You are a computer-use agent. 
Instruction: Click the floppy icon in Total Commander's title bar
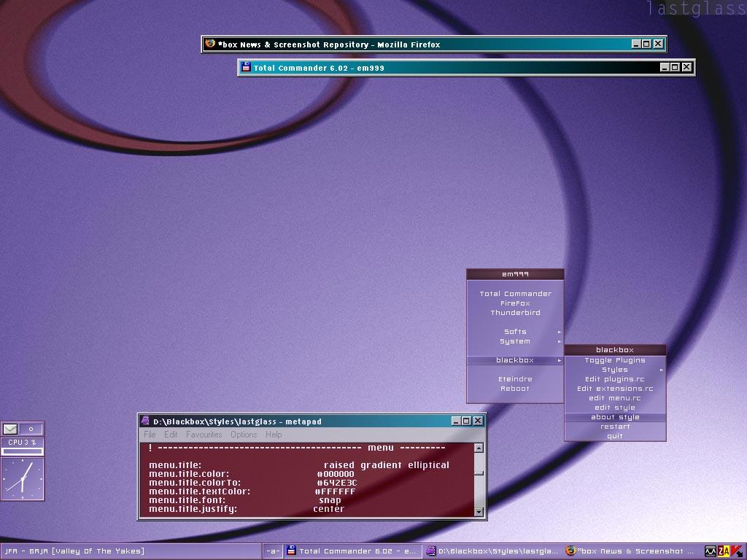[246, 67]
